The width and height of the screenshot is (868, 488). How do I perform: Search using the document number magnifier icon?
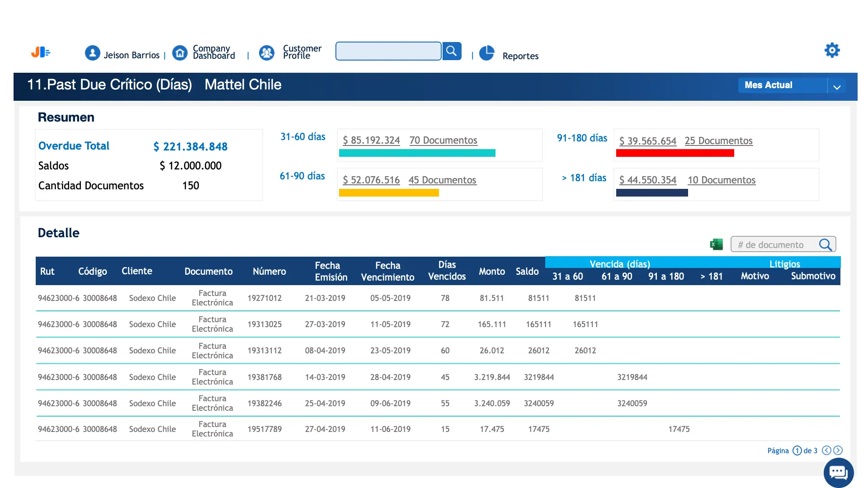pyautogui.click(x=826, y=244)
